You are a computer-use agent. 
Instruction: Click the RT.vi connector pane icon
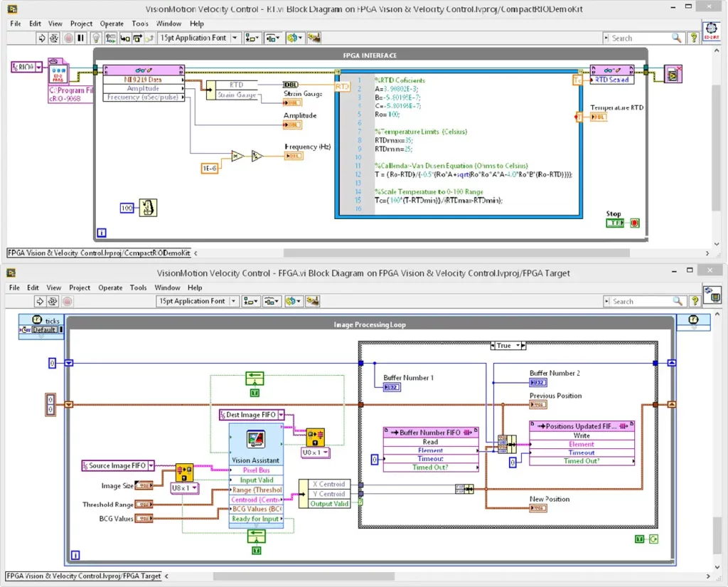[711, 31]
